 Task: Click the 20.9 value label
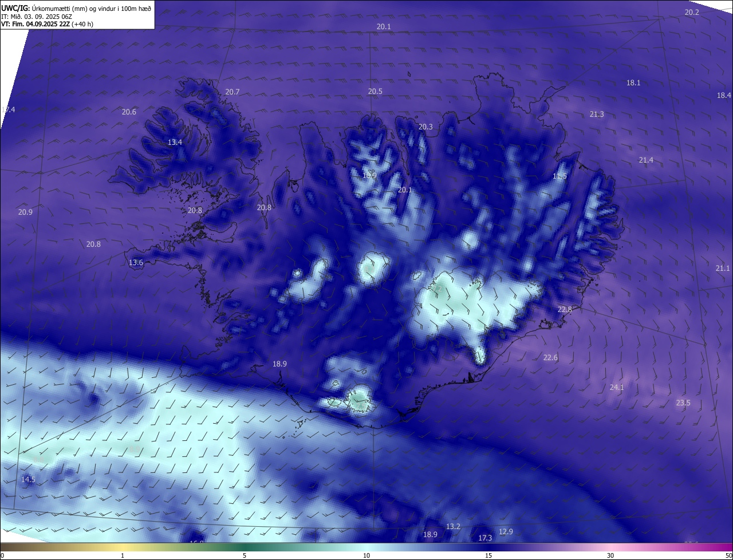click(25, 212)
